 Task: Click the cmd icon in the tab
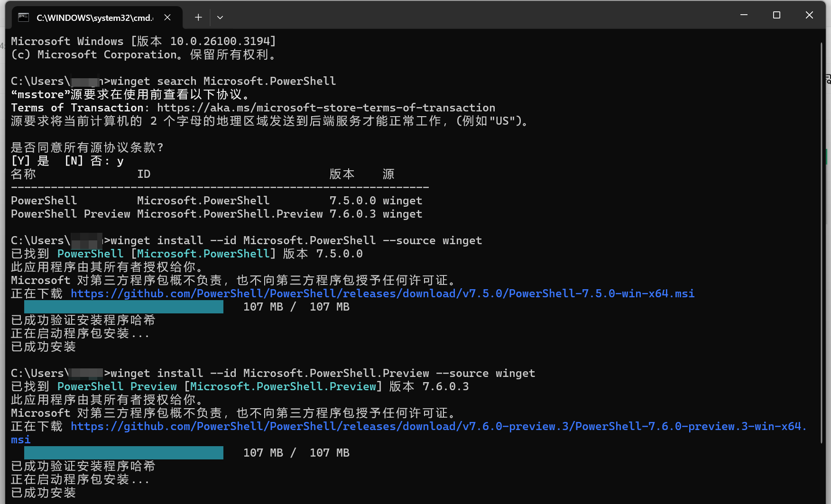[23, 18]
